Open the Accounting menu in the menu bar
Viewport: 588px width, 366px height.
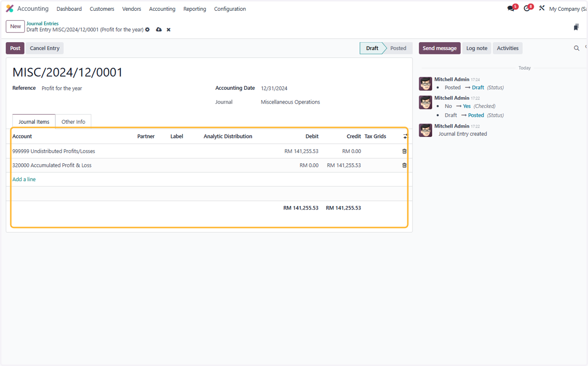162,9
